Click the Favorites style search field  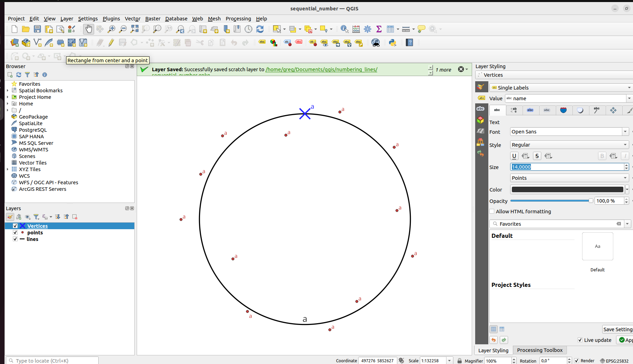pos(557,224)
